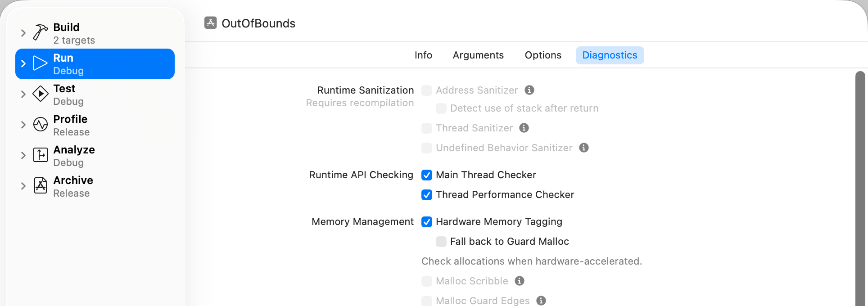
Task: Switch to the Options tab
Action: (x=543, y=55)
